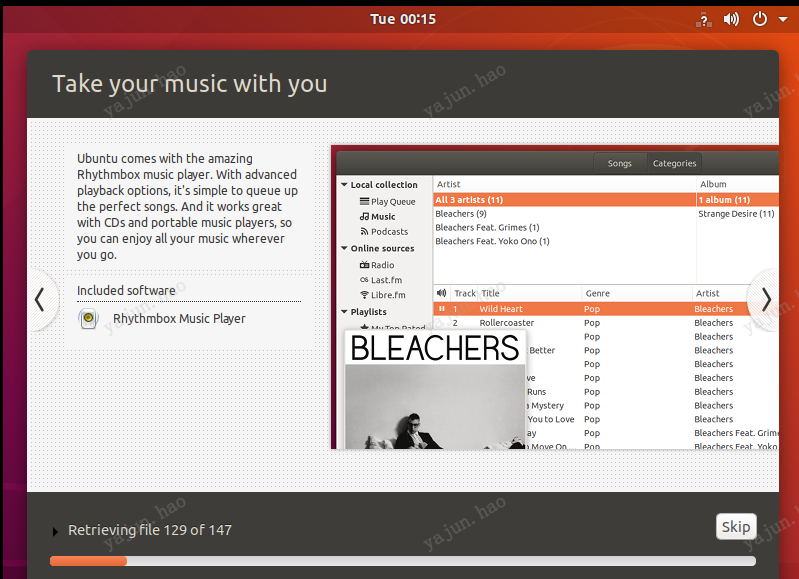The image size is (799, 579).
Task: Click the power icon in top bar
Action: coord(759,19)
